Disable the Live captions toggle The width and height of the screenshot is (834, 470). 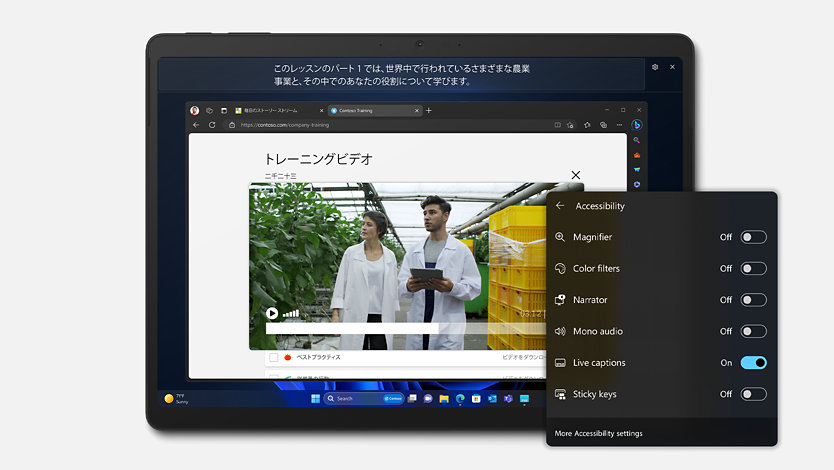click(753, 363)
